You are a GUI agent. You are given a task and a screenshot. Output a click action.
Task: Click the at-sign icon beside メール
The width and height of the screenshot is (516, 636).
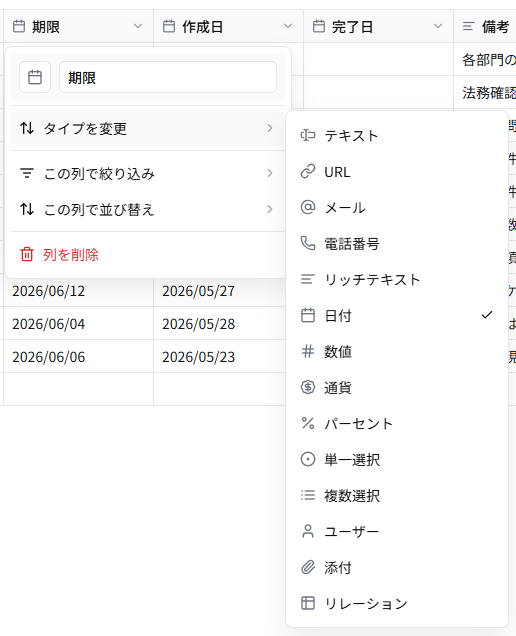coord(308,207)
